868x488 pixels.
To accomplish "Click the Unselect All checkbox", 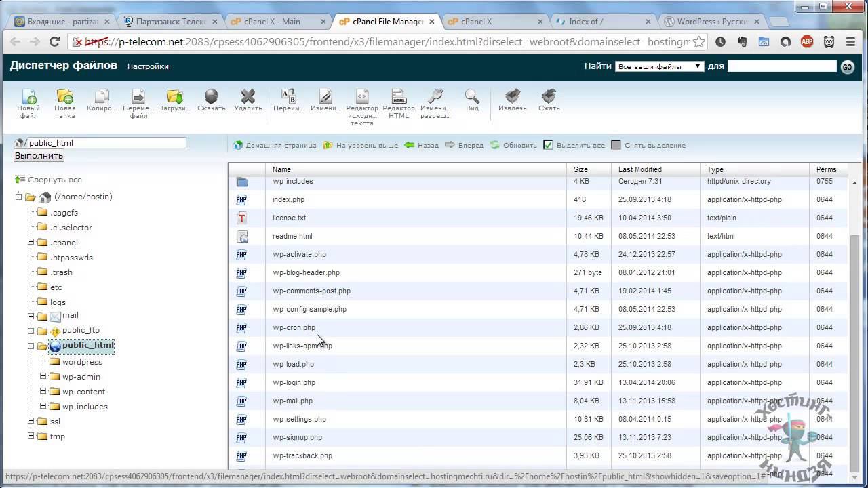I will tap(616, 145).
